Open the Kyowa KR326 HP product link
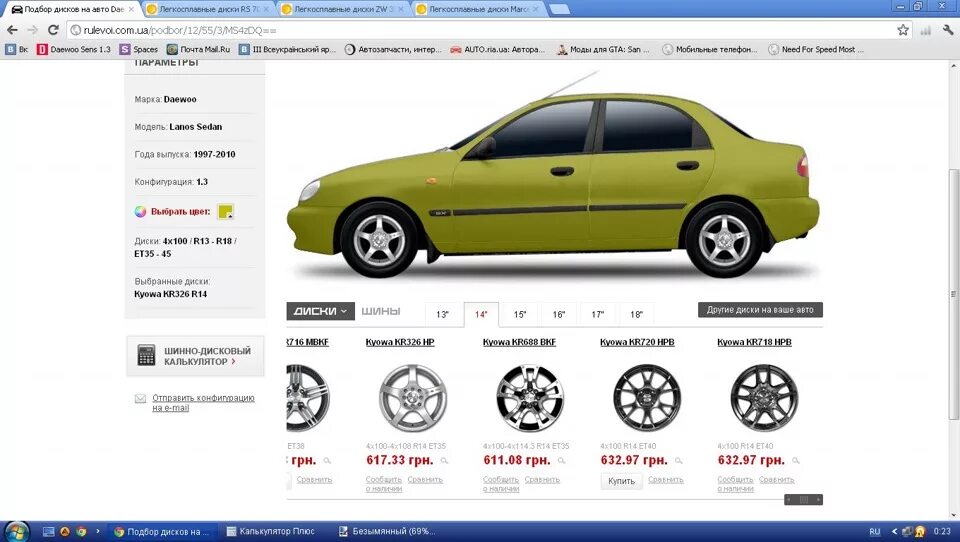 tap(400, 342)
